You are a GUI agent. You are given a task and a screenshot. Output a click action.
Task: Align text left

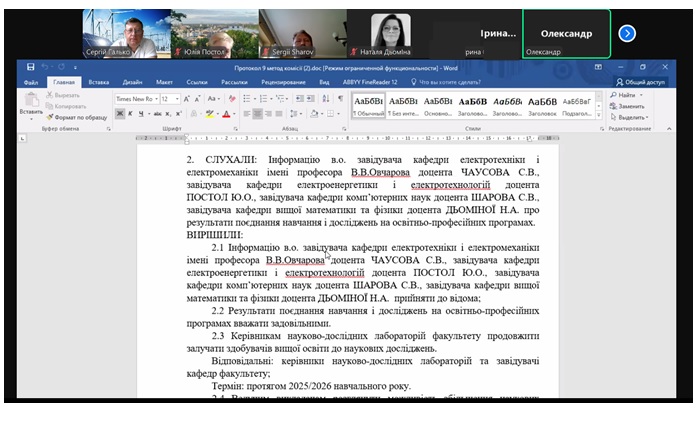point(247,114)
